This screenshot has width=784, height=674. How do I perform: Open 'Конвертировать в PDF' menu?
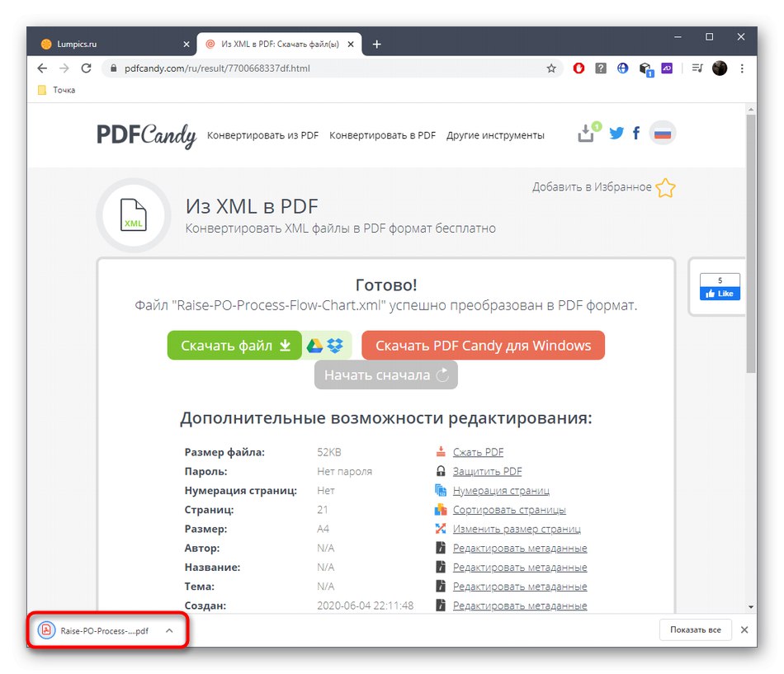(382, 135)
